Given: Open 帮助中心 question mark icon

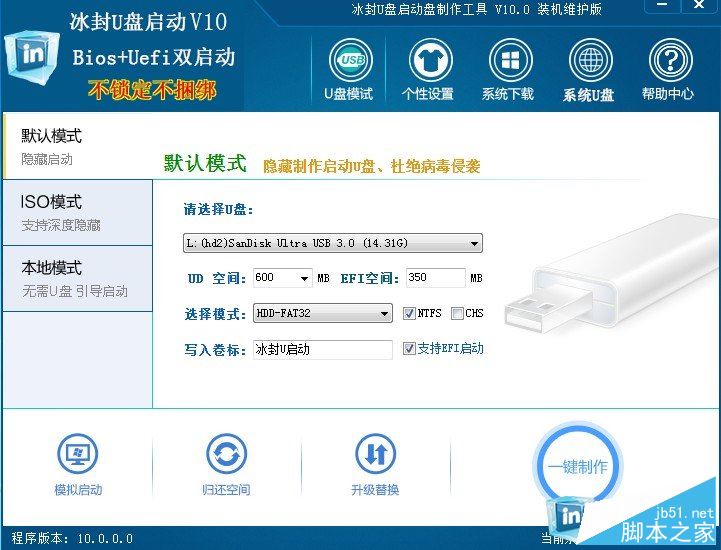Looking at the screenshot, I should click(x=670, y=60).
